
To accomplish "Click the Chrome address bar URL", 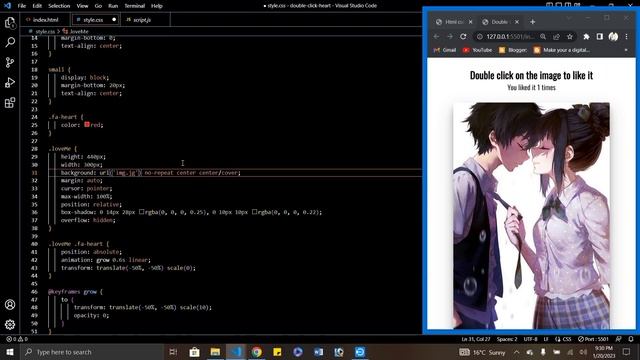I will [x=510, y=37].
